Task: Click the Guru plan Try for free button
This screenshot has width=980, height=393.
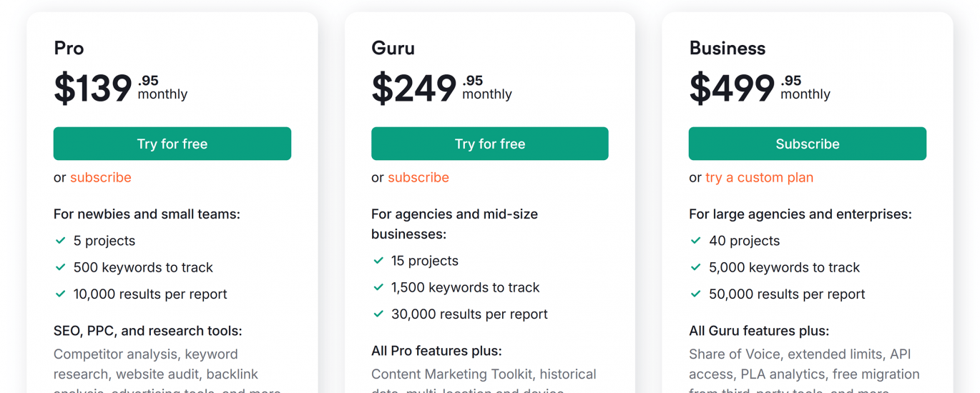Action: 489,144
